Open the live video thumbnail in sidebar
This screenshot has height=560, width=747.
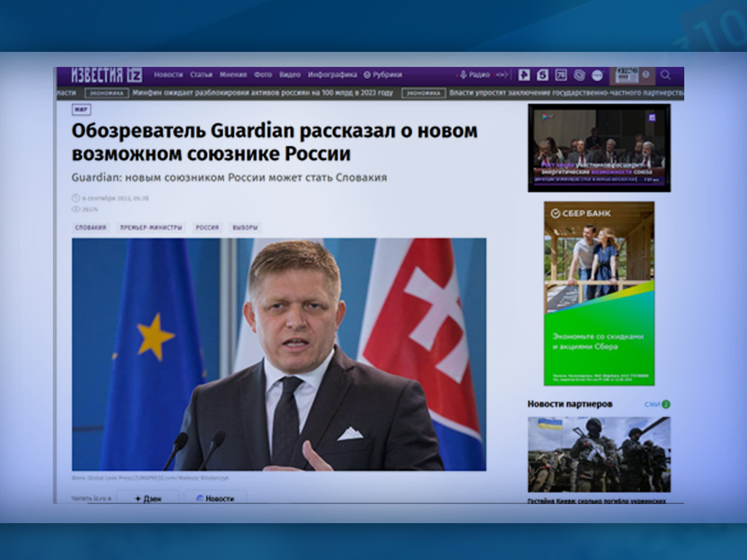point(599,147)
